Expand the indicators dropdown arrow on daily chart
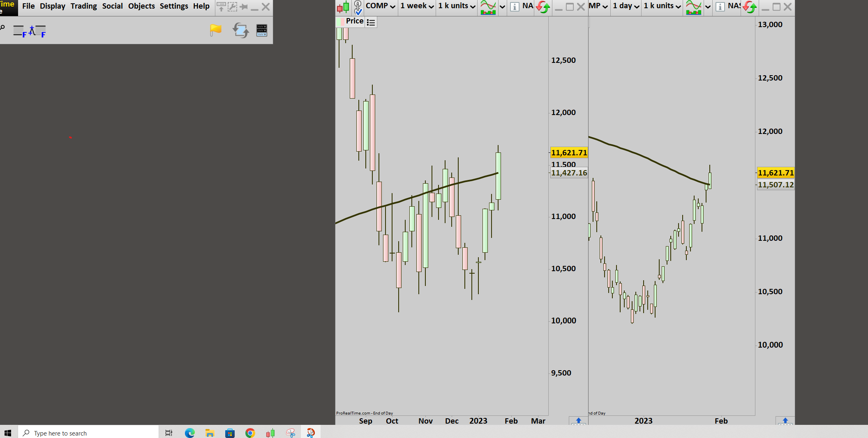Image resolution: width=868 pixels, height=438 pixels. tap(708, 7)
